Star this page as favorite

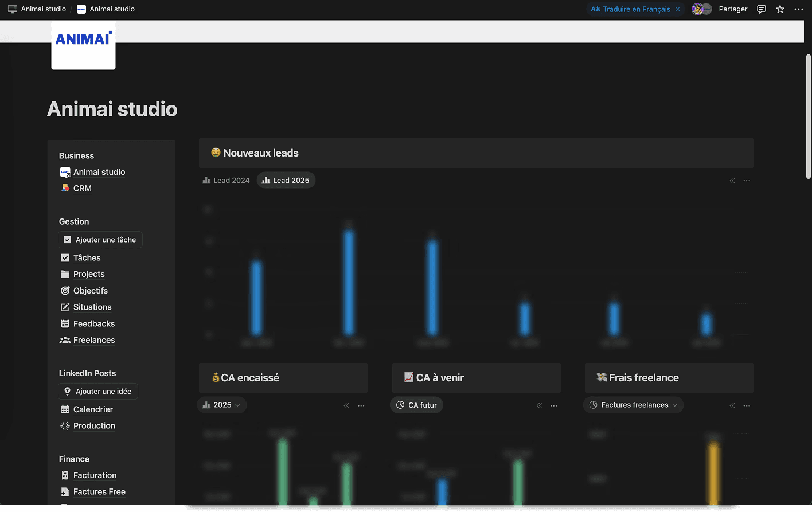[x=780, y=9]
